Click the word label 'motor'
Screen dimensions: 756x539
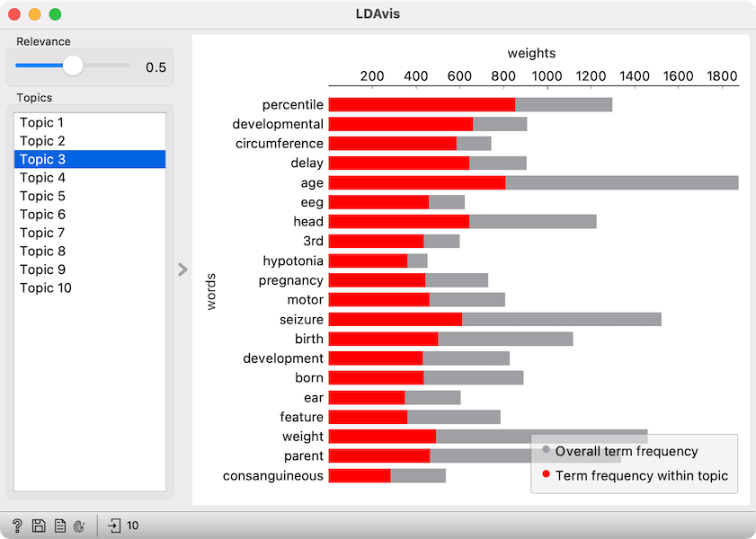point(306,300)
